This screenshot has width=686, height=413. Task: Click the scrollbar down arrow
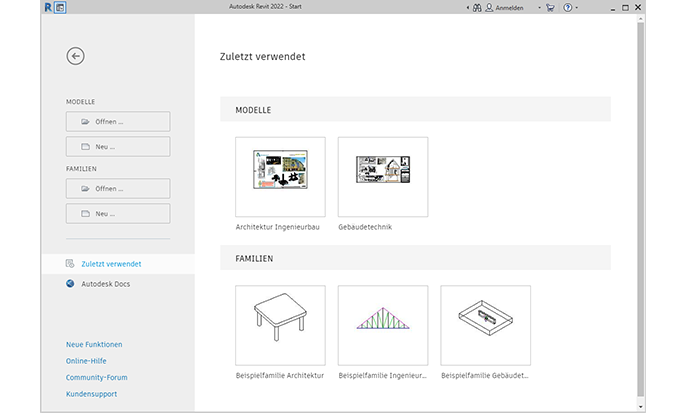coord(640,406)
